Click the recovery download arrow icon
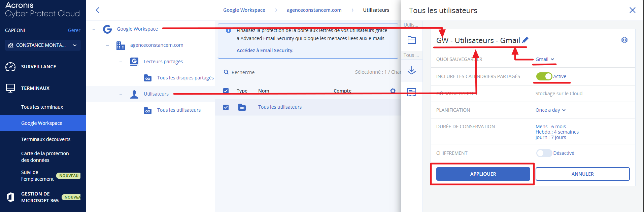 pos(412,70)
